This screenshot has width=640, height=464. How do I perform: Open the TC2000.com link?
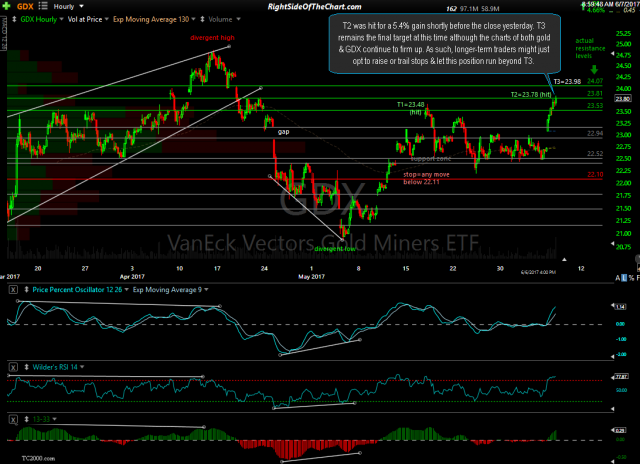coord(38,458)
